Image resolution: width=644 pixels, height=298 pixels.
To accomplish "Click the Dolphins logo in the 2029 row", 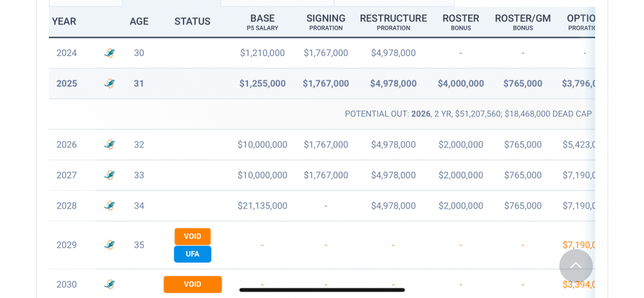I will coord(109,245).
